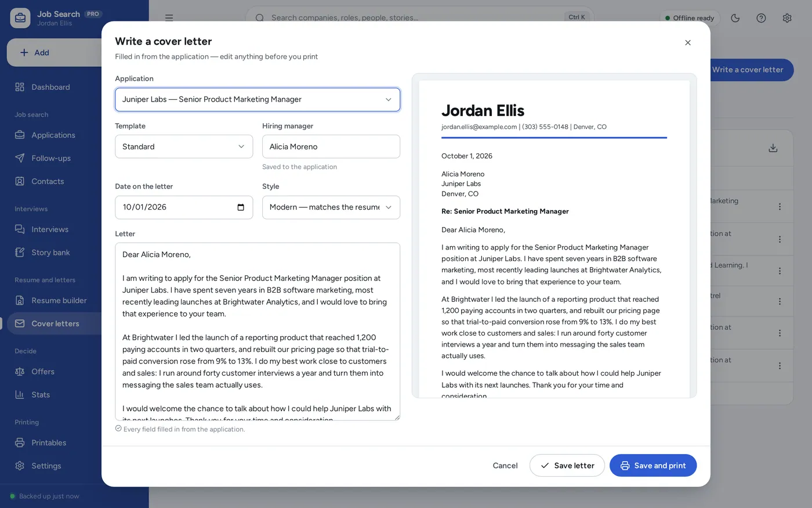Go to Follow-ups in sidebar
812x508 pixels.
pos(51,158)
